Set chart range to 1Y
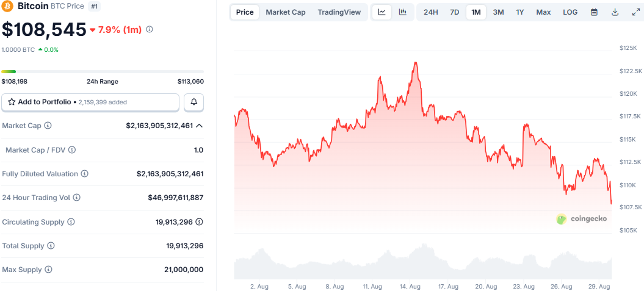The image size is (644, 291). pyautogui.click(x=520, y=12)
